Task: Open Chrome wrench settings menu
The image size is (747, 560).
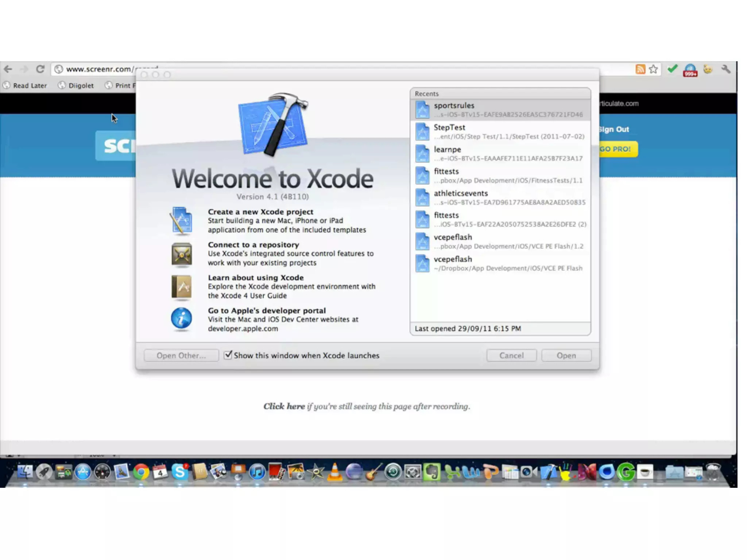Action: [x=725, y=69]
